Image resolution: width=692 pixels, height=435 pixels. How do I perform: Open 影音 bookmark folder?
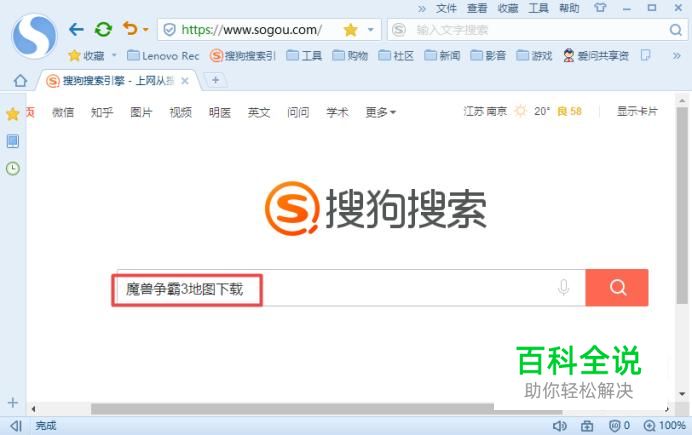click(488, 56)
